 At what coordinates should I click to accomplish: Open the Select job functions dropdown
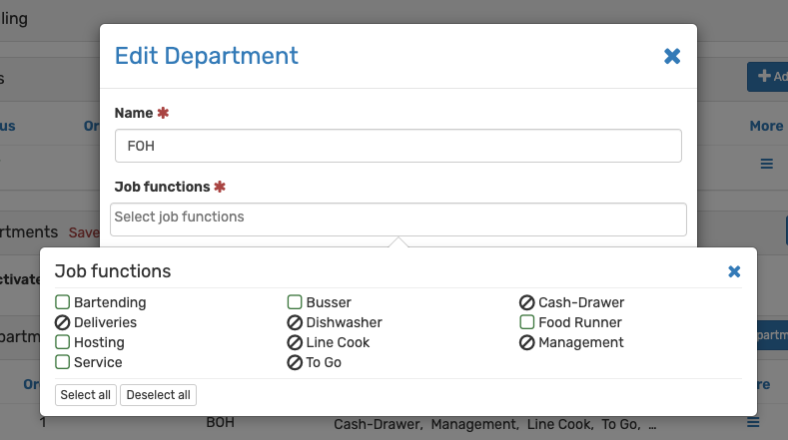pyautogui.click(x=398, y=218)
